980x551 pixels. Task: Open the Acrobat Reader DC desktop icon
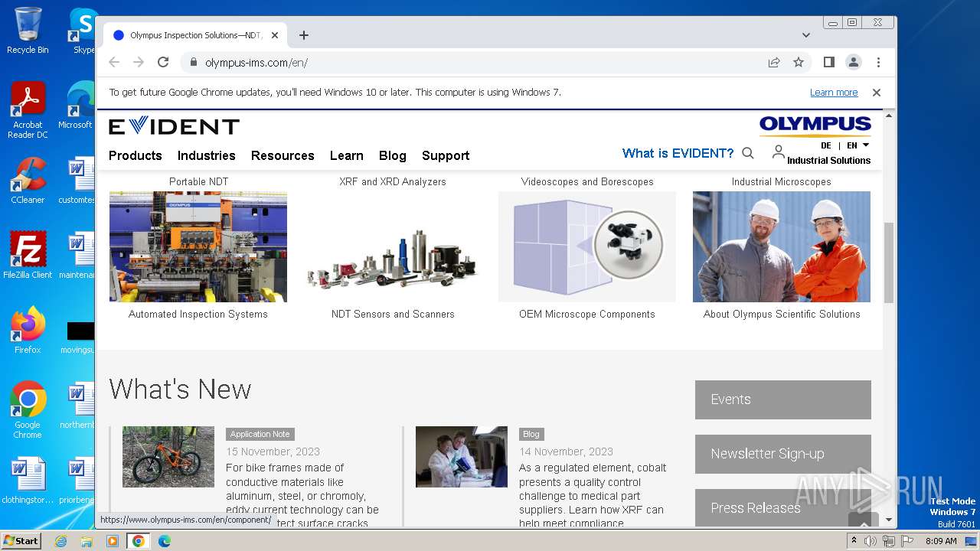pyautogui.click(x=28, y=110)
